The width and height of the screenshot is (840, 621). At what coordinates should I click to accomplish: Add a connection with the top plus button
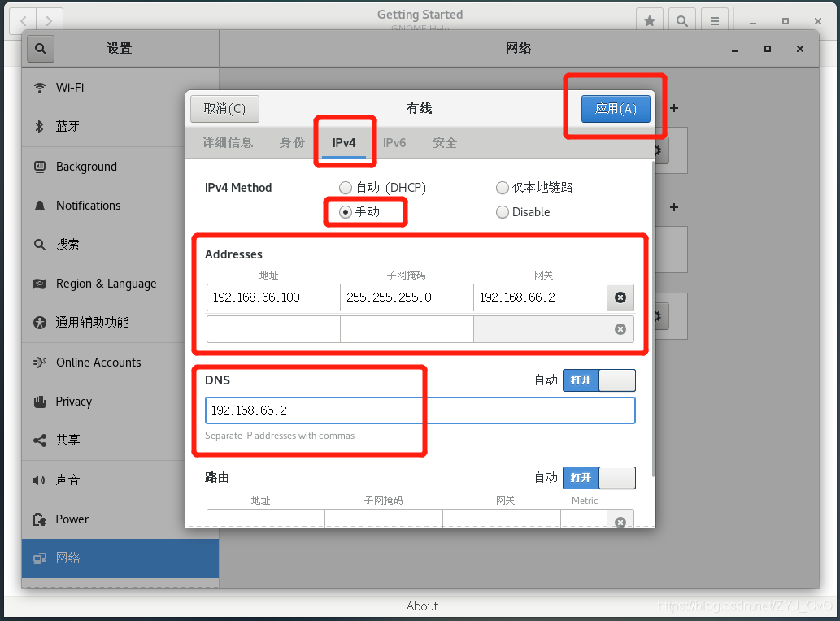pyautogui.click(x=674, y=108)
